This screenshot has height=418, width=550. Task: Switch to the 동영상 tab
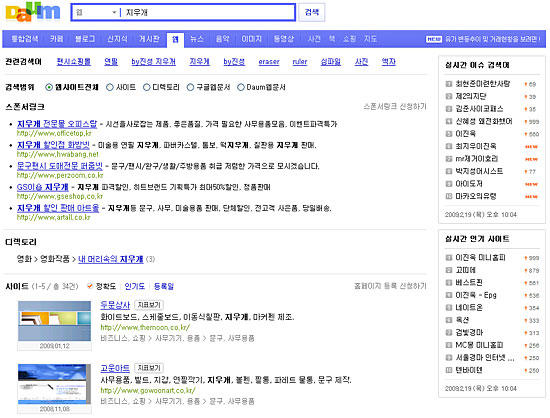(284, 39)
